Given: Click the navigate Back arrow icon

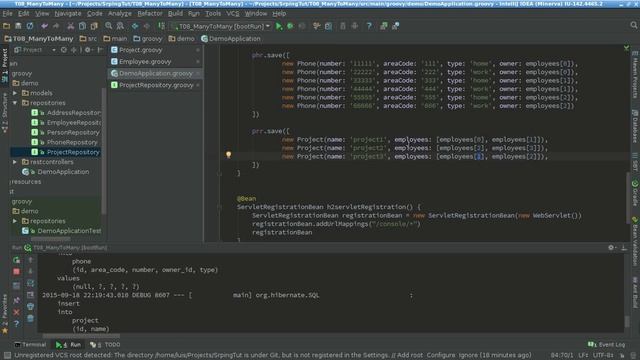Looking at the screenshot, I should [x=135, y=26].
